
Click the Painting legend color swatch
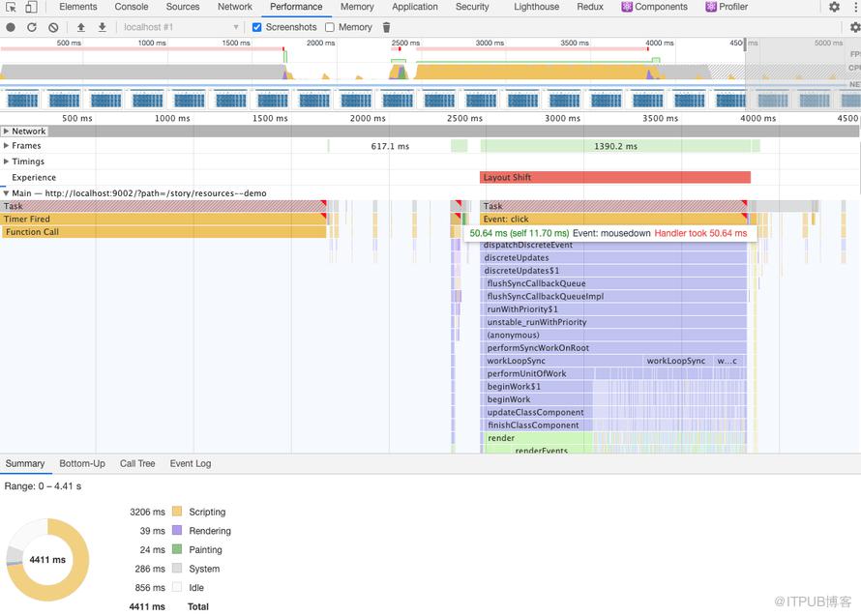click(x=177, y=549)
